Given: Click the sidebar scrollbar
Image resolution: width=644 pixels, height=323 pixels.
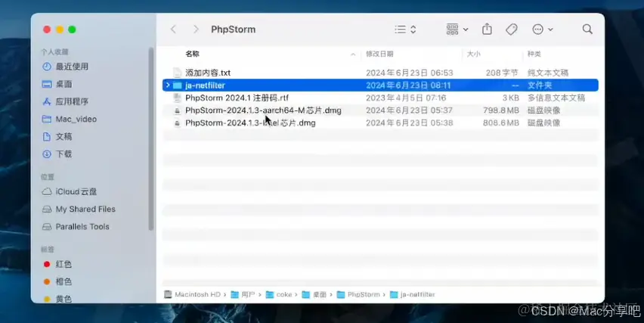Looking at the screenshot, I should coord(151,139).
